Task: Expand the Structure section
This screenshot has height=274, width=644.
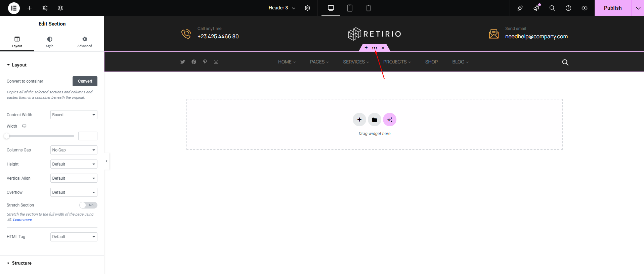Action: 22,263
